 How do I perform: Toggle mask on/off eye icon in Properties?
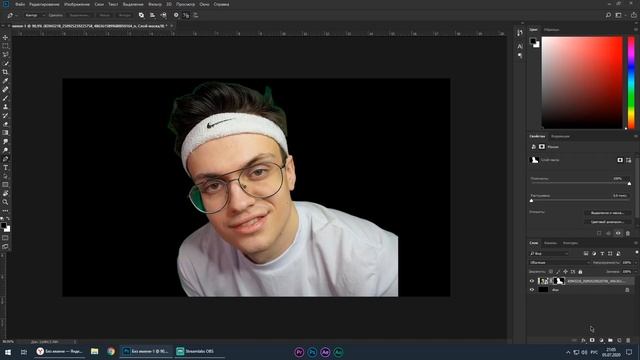pos(618,233)
